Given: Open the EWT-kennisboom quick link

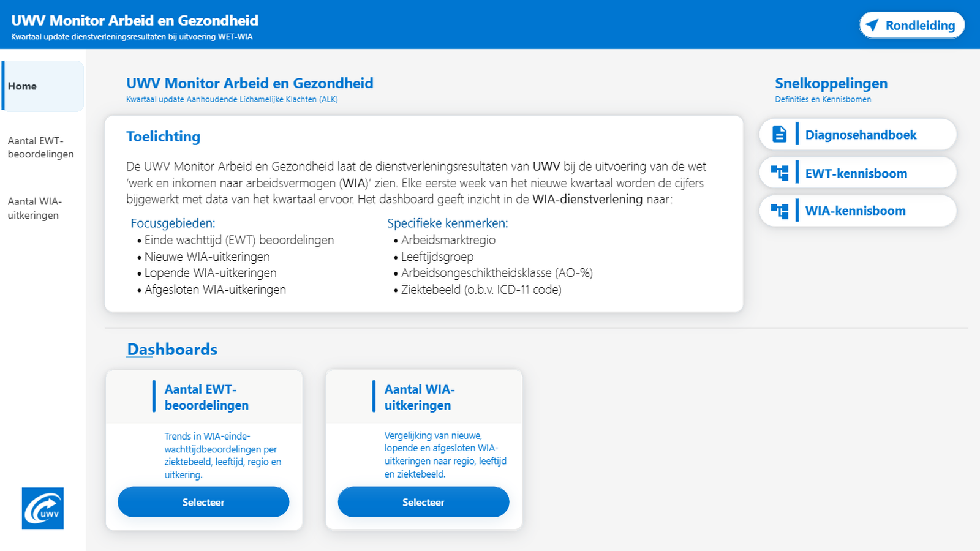Looking at the screenshot, I should tap(858, 173).
